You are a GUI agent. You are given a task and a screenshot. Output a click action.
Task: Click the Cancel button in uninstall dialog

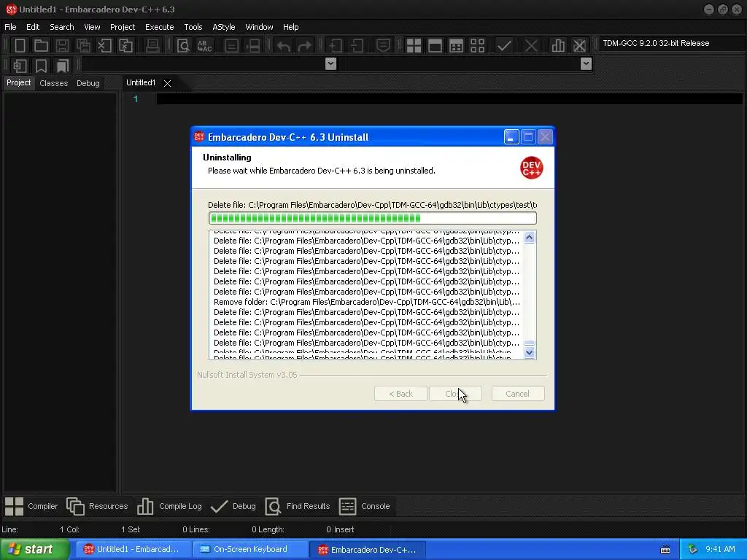(518, 394)
